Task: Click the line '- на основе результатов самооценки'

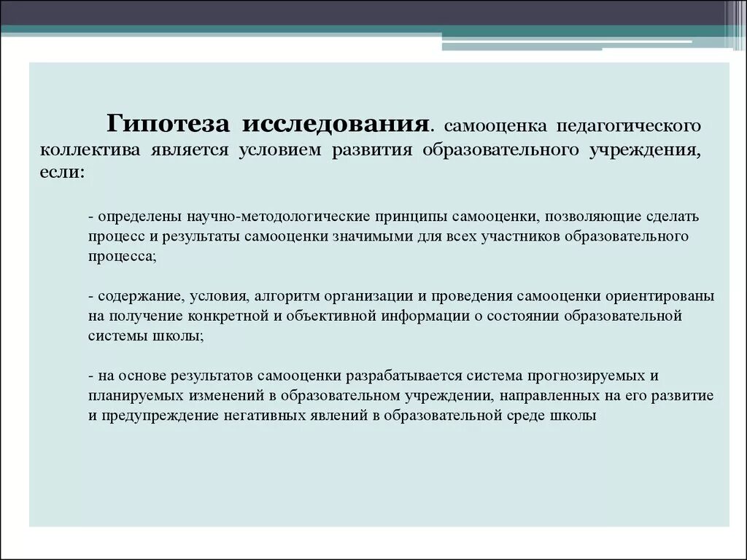Action: coord(373,376)
